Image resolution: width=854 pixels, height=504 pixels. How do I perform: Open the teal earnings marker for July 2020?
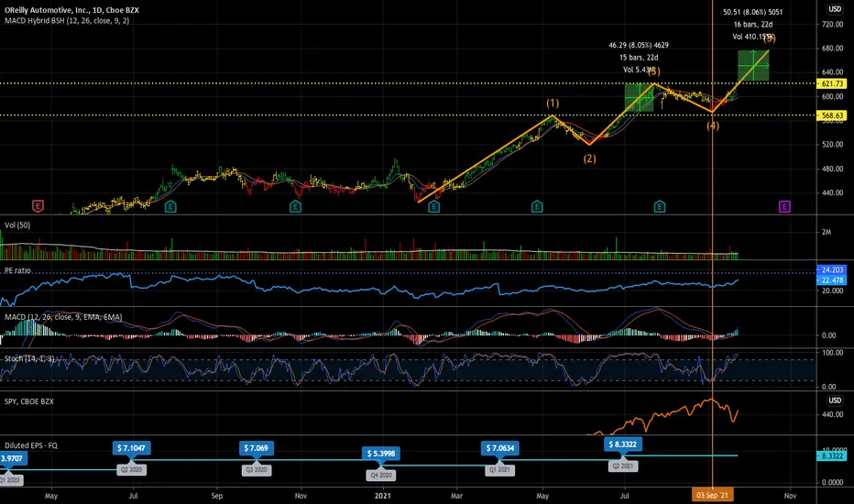coord(170,206)
